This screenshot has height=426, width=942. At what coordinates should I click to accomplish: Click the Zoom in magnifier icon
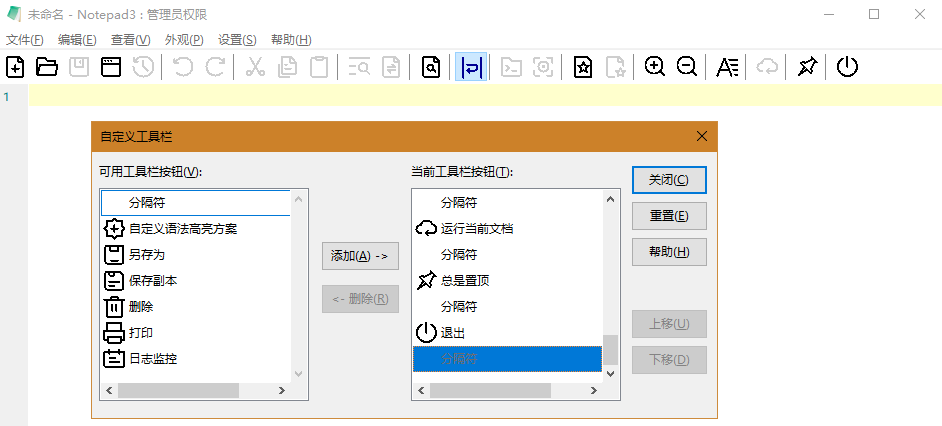(x=655, y=67)
